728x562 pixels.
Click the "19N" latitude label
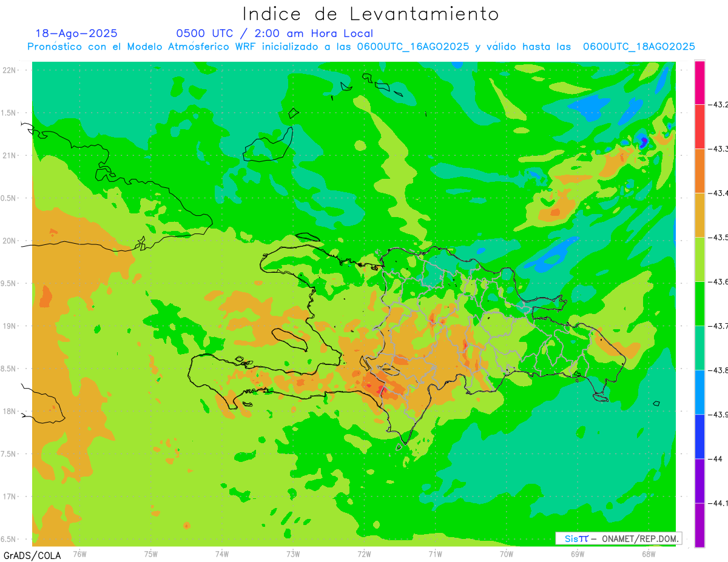click(x=10, y=326)
